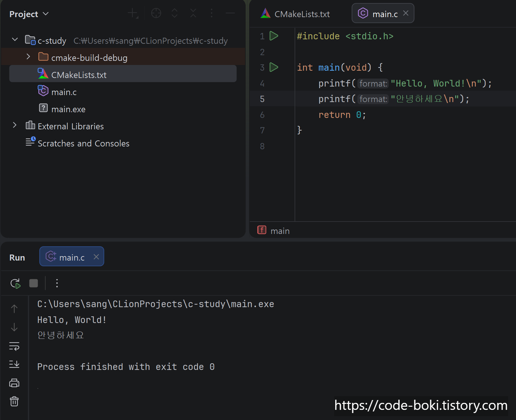The height and width of the screenshot is (420, 516).
Task: Expand External Libraries node
Action: (14, 125)
